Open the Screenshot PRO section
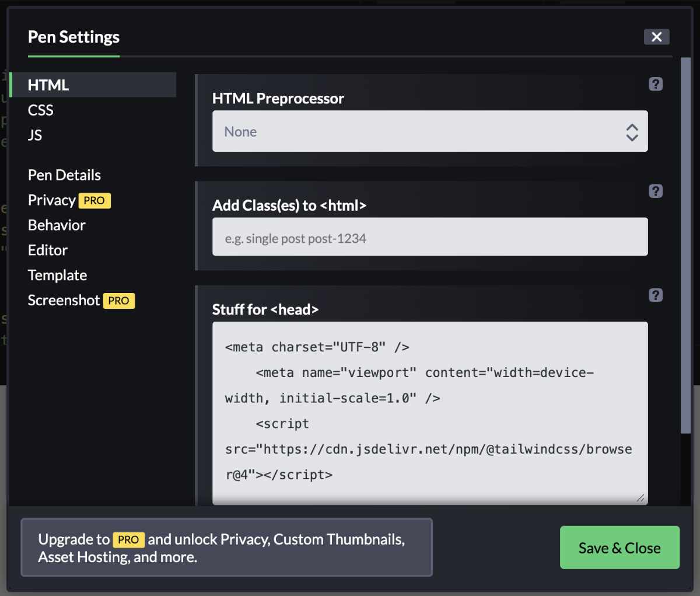Viewport: 700px width, 596px height. click(81, 301)
